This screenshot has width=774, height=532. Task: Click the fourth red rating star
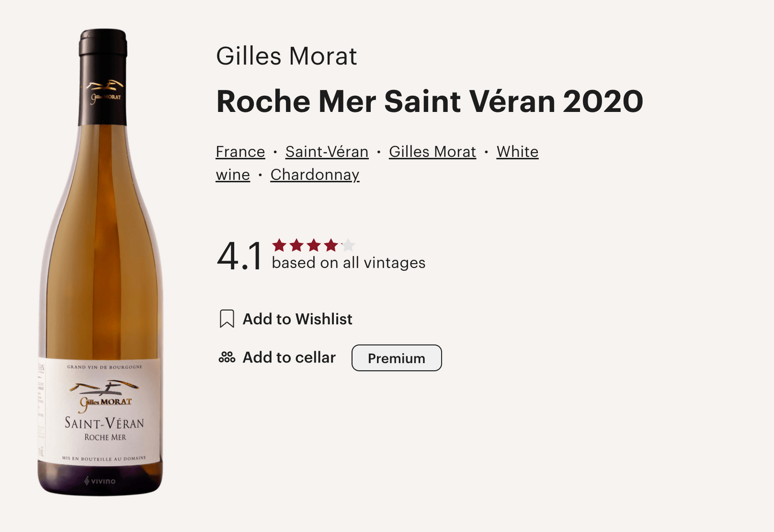click(x=331, y=246)
